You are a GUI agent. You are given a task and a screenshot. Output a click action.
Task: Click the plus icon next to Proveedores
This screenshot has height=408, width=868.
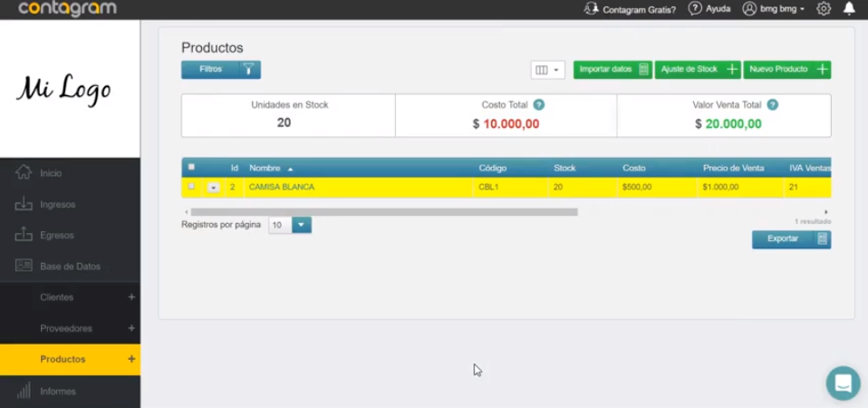click(x=131, y=328)
